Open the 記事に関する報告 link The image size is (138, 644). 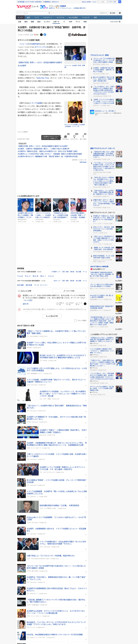[x=23, y=139]
